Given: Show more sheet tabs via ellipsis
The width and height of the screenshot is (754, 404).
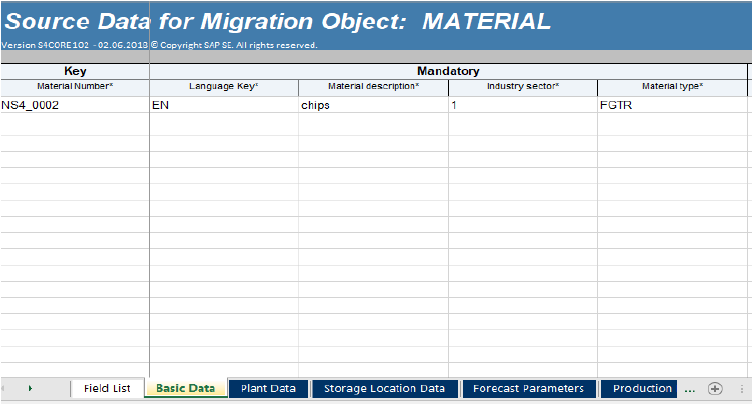Looking at the screenshot, I should [x=689, y=389].
